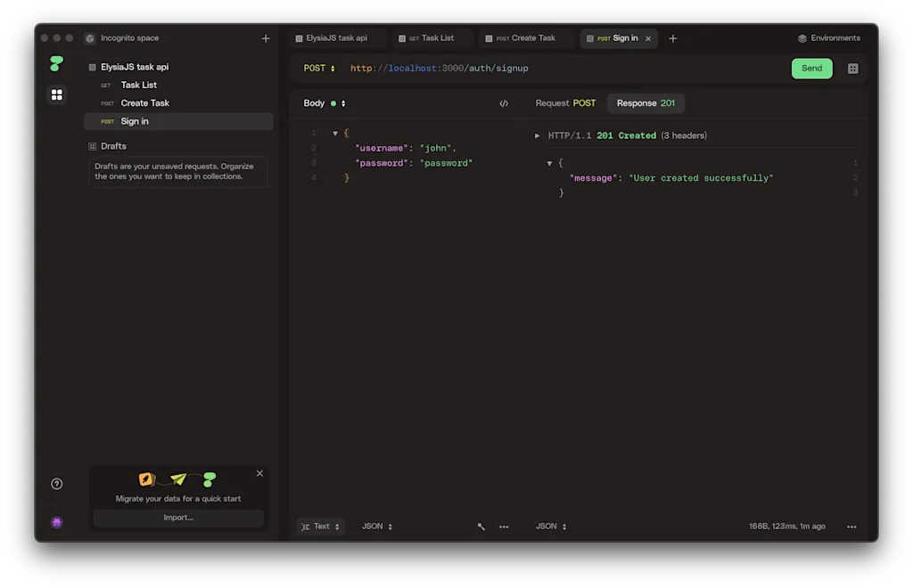Show the Response 201 tab
This screenshot has width=913, height=588.
pyautogui.click(x=646, y=103)
